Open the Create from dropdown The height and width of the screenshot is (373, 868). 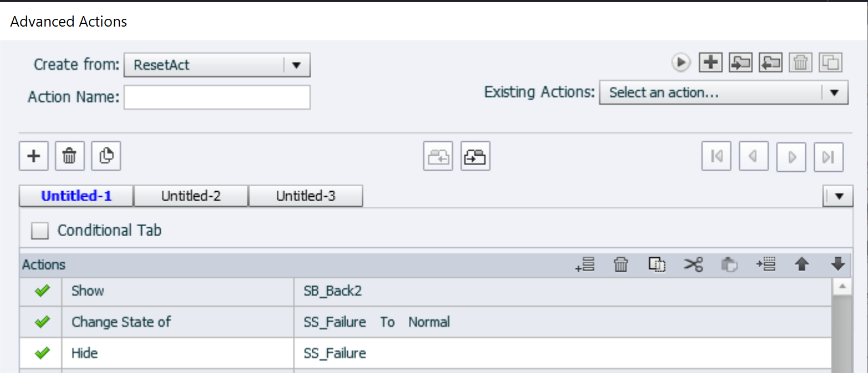[x=296, y=65]
